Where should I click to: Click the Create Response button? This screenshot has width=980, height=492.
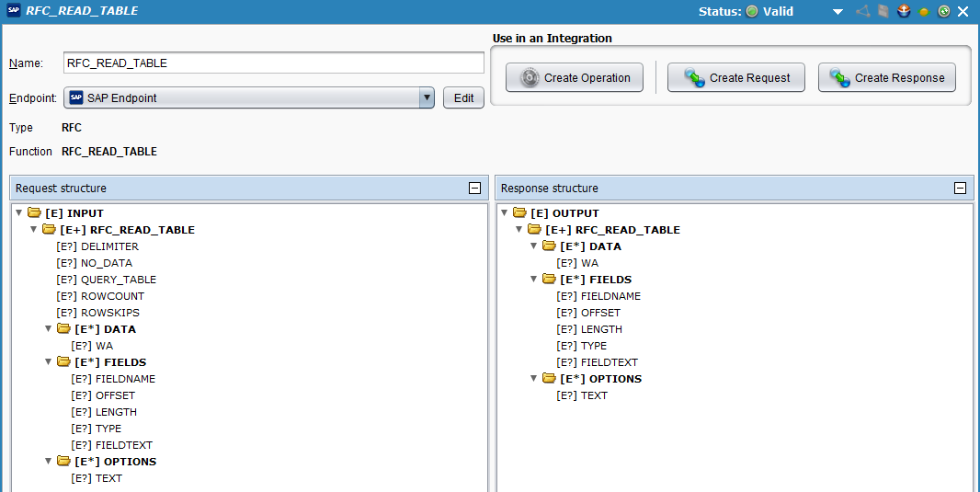887,78
